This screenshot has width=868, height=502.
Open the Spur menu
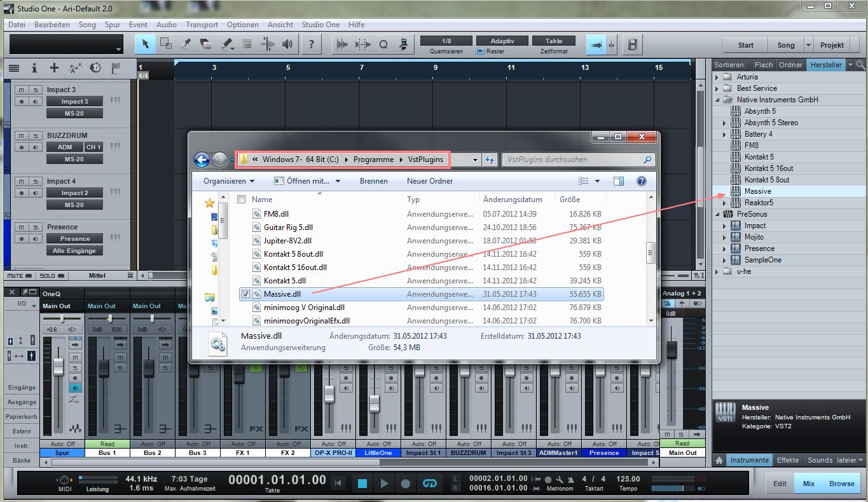click(113, 25)
